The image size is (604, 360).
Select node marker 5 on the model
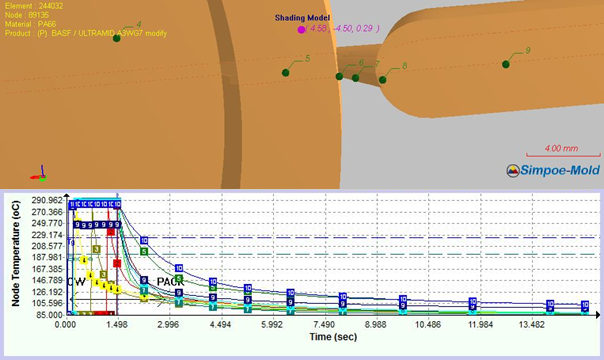point(285,72)
